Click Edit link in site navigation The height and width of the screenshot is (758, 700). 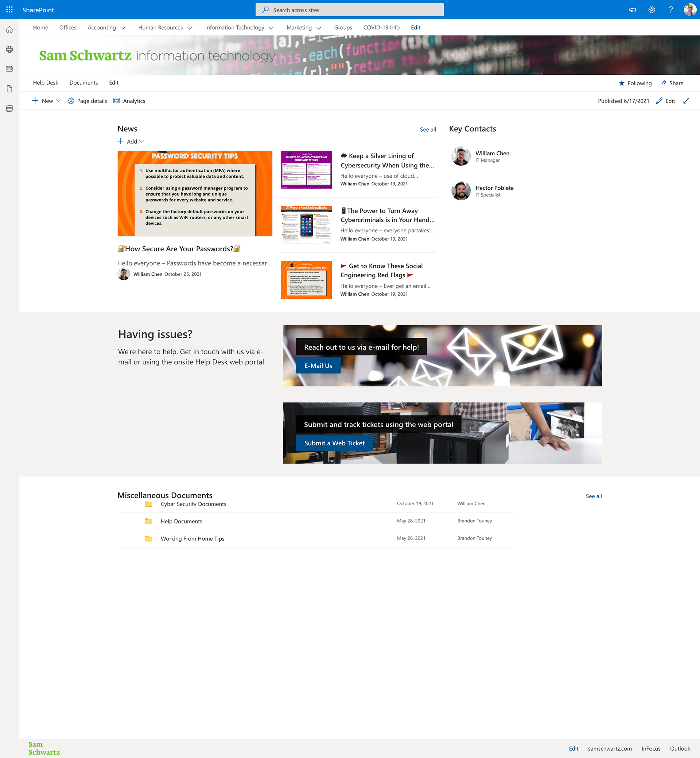click(x=114, y=83)
